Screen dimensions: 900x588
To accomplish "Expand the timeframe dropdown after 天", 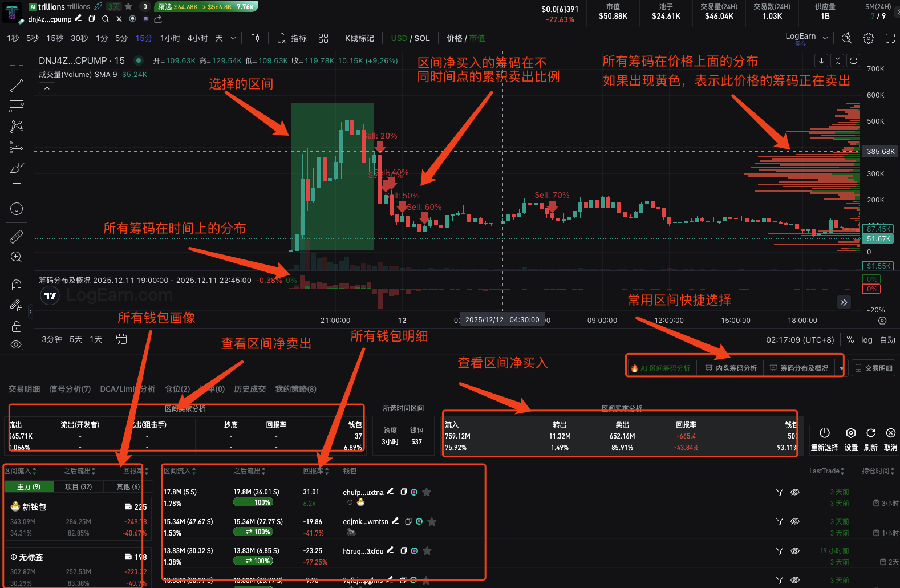I will coord(233,38).
